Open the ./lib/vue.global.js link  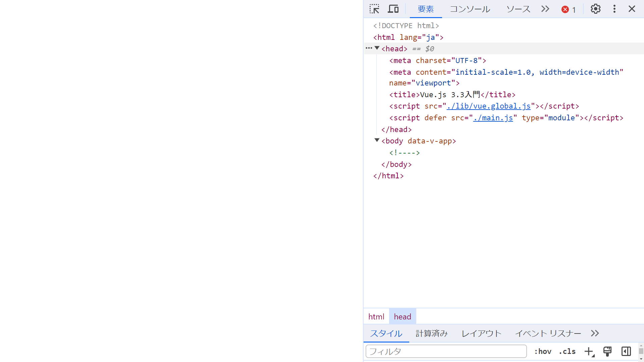[488, 106]
